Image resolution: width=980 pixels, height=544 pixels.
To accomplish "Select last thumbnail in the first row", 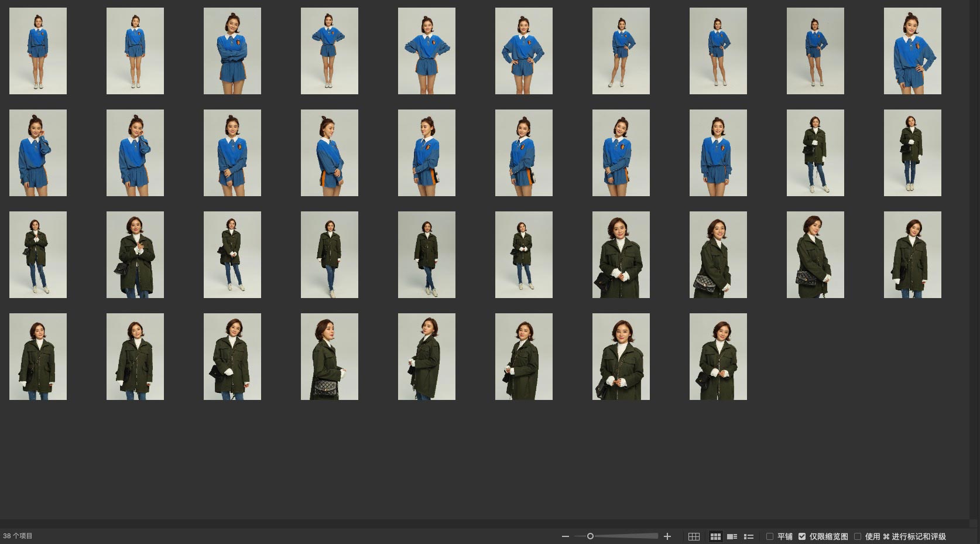I will tap(913, 51).
